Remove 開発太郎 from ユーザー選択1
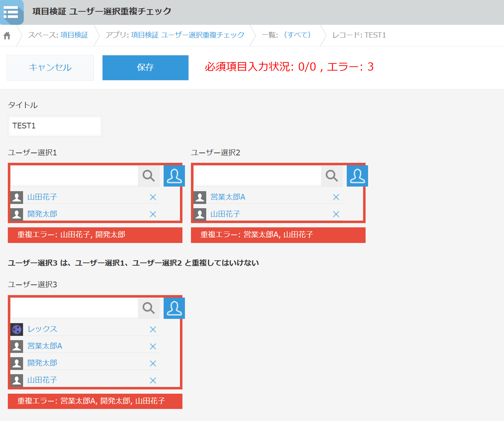This screenshot has width=504, height=421. click(x=153, y=214)
